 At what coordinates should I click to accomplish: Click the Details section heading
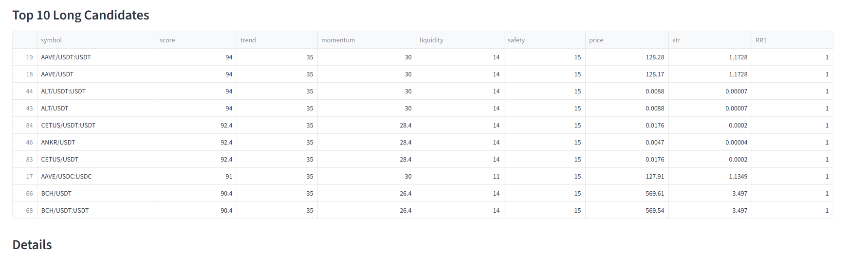32,244
